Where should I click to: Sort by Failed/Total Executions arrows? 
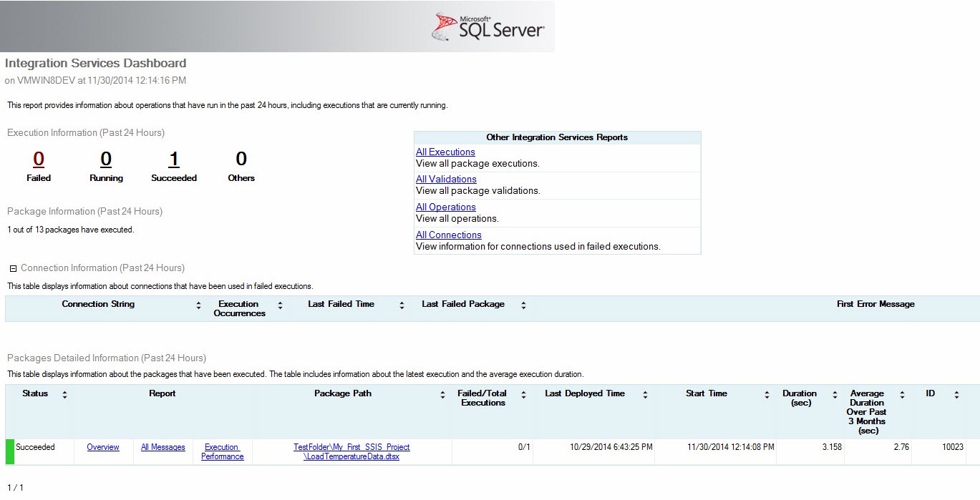523,395
